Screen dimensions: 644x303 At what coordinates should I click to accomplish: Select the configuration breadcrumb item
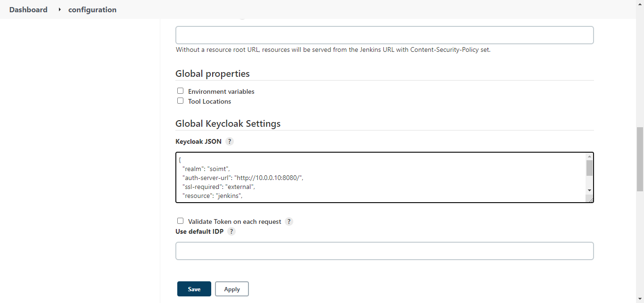pos(92,9)
